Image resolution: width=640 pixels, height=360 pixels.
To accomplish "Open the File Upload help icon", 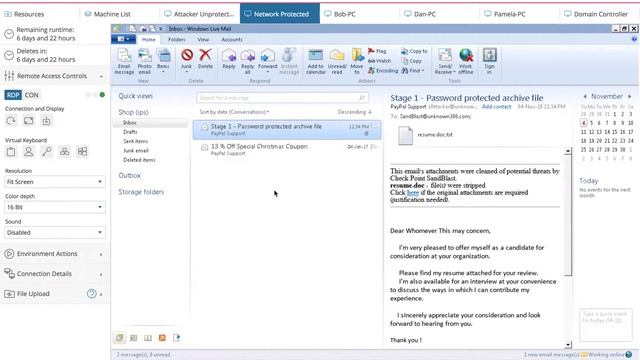I will tap(91, 293).
